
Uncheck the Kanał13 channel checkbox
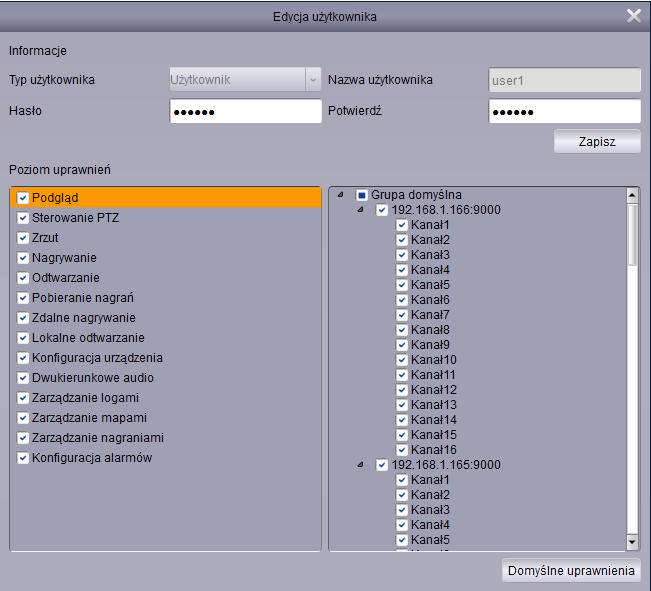[401, 405]
